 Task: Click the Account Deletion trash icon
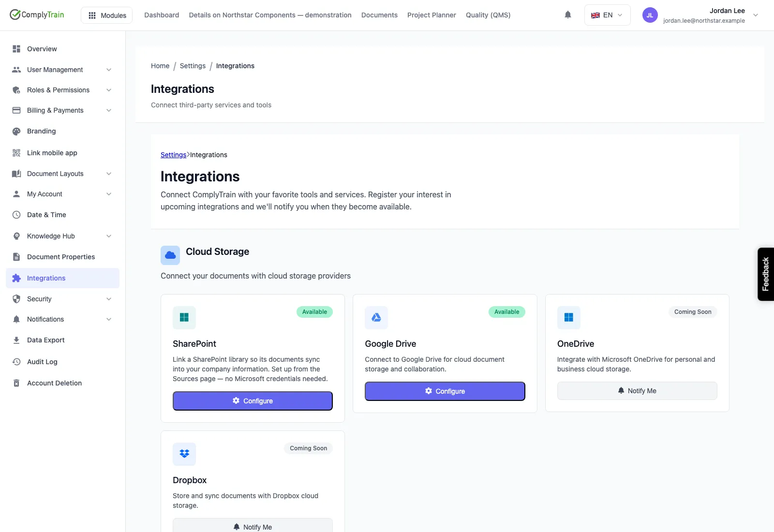pos(16,383)
